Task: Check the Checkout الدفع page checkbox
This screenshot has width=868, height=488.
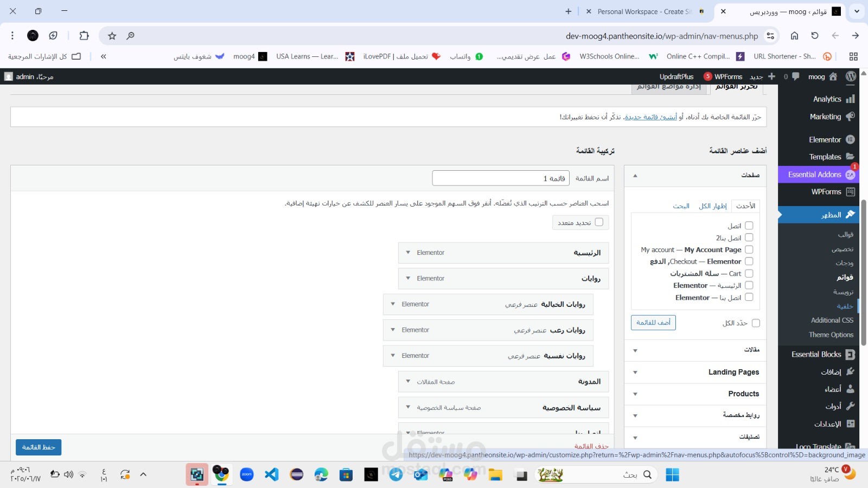Action: [x=749, y=261]
